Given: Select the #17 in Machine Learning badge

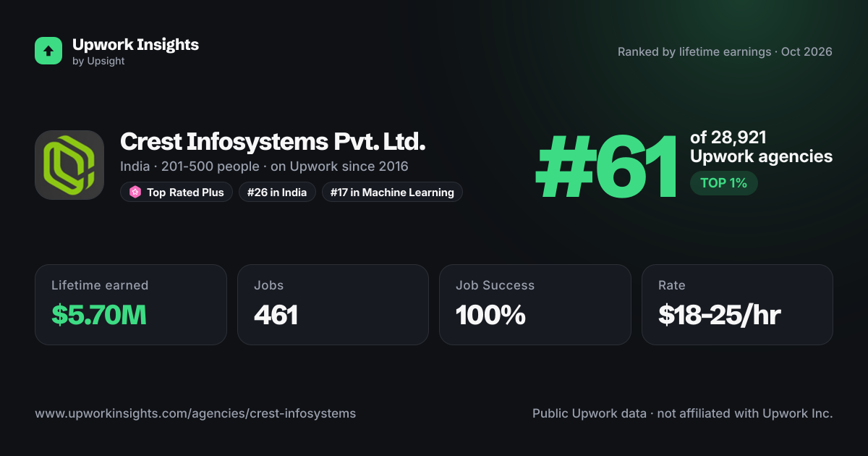Looking at the screenshot, I should (x=392, y=192).
